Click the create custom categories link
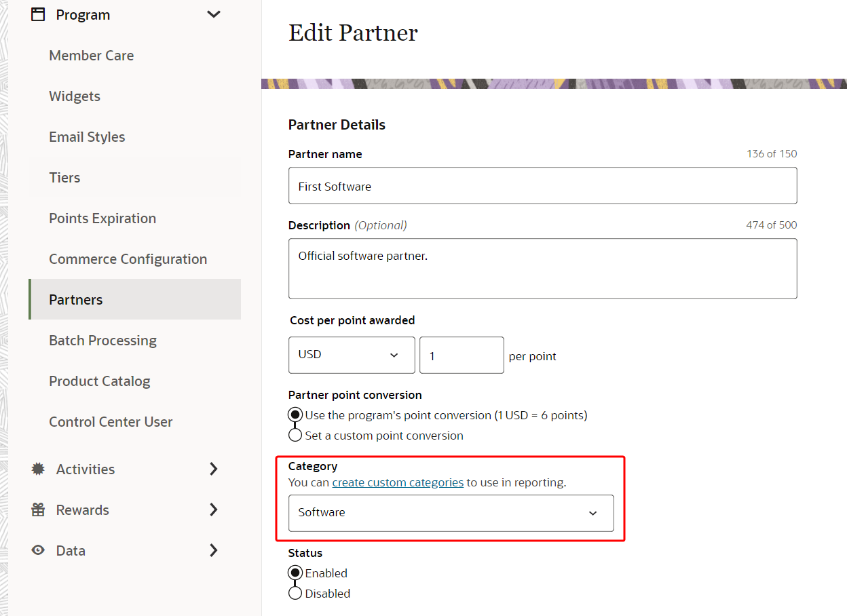Image resolution: width=847 pixels, height=616 pixels. [398, 482]
